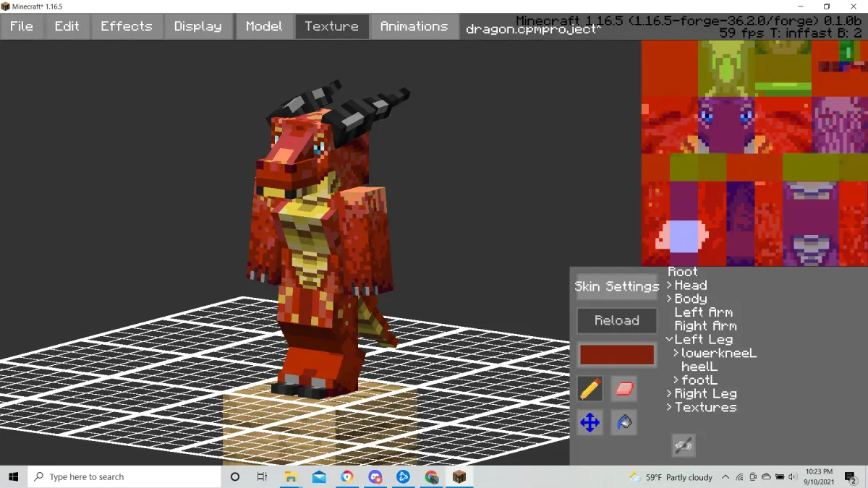Switch to the Model tab
868x488 pixels.
[264, 27]
